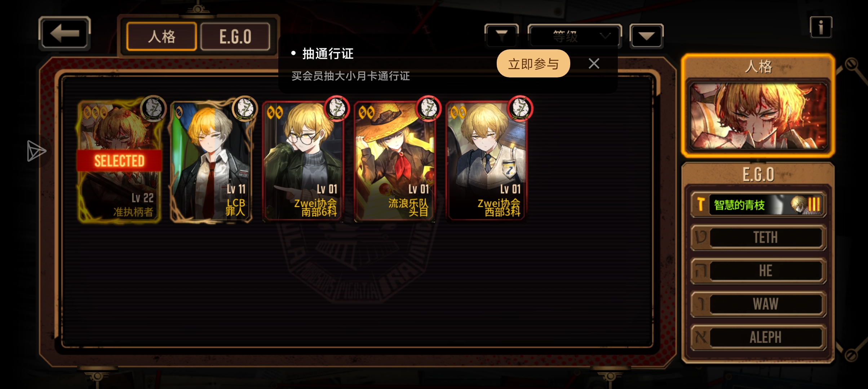The width and height of the screenshot is (868, 389).
Task: Switch to the E.G.O tab
Action: click(235, 36)
